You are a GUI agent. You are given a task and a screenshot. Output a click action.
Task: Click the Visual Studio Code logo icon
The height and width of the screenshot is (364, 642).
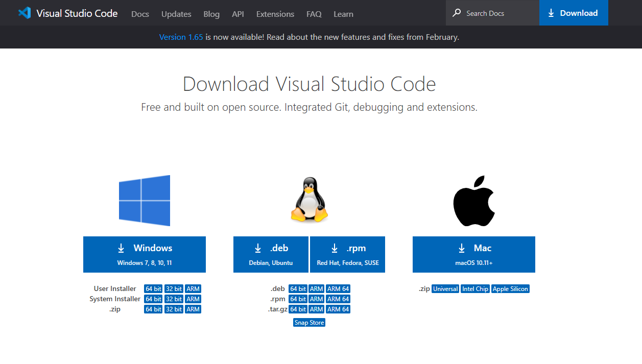click(x=25, y=13)
